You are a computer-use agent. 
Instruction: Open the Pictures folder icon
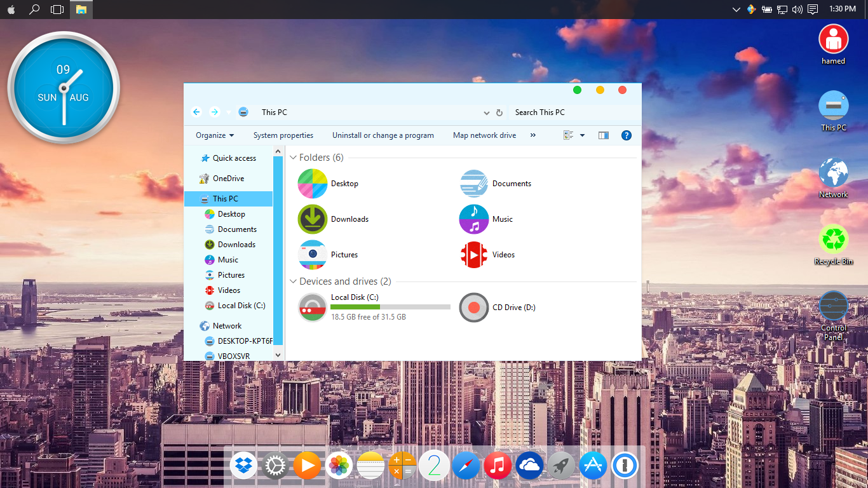312,255
